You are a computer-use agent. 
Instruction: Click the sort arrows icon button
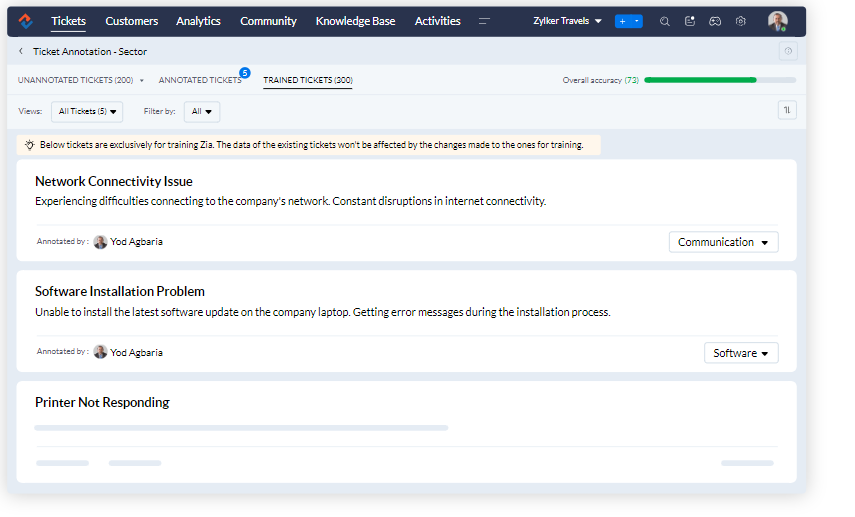787,111
